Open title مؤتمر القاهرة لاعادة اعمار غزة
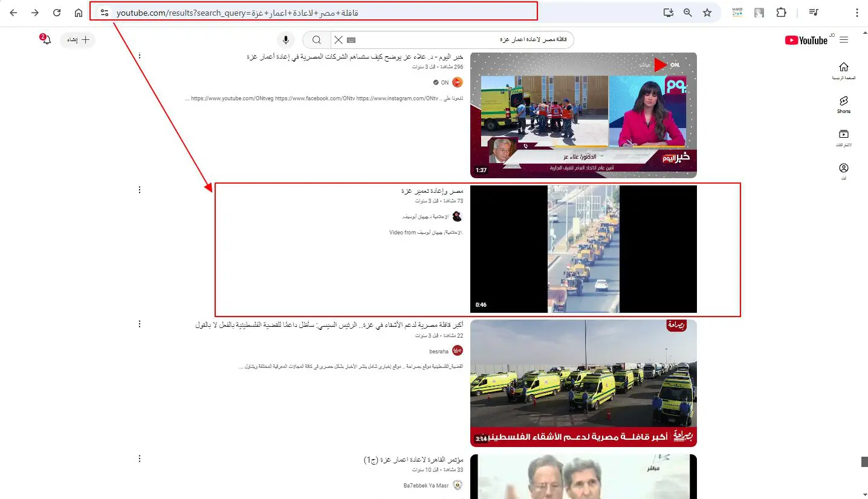The width and height of the screenshot is (868, 499). [413, 460]
